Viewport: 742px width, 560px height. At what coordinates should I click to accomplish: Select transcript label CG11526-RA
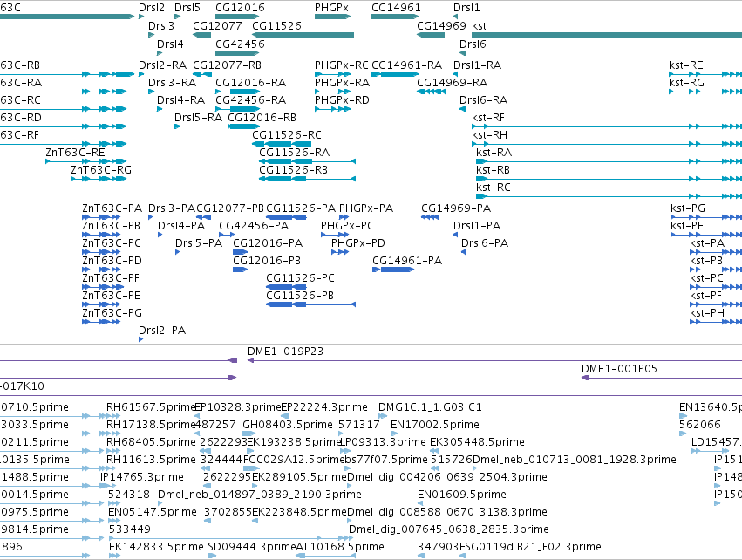coord(295,153)
